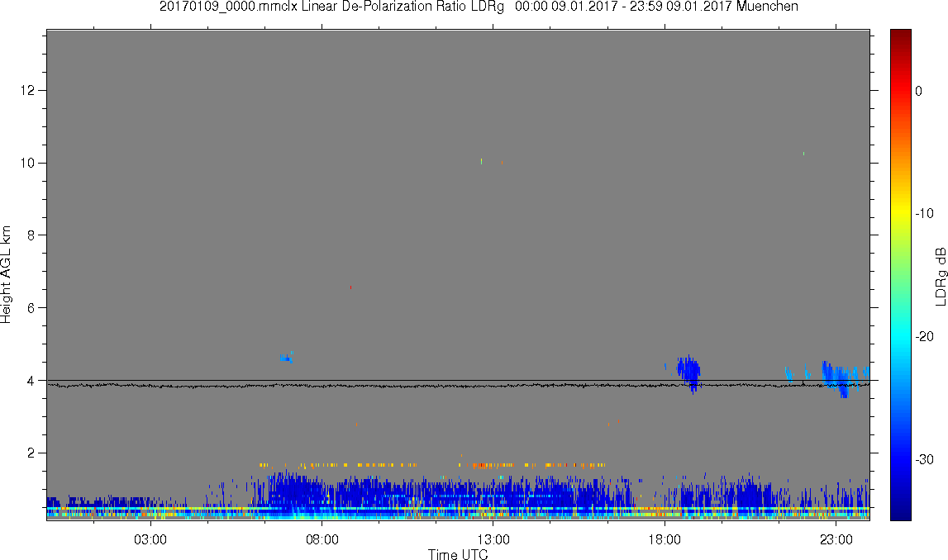948x560 pixels.
Task: Click the '2' height axis label
Action: click(x=31, y=453)
